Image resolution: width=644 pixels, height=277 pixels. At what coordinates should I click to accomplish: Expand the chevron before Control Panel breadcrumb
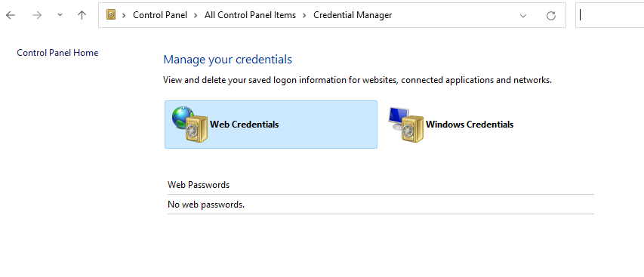124,15
